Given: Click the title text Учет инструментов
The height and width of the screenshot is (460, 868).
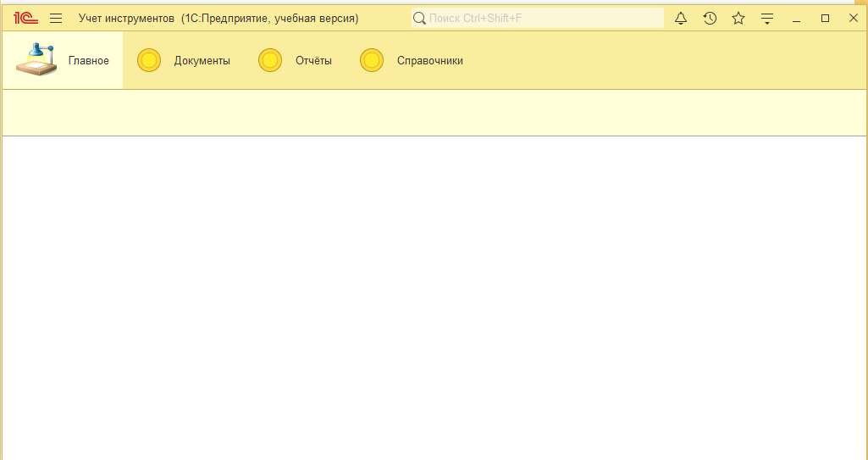Looking at the screenshot, I should pyautogui.click(x=126, y=19).
